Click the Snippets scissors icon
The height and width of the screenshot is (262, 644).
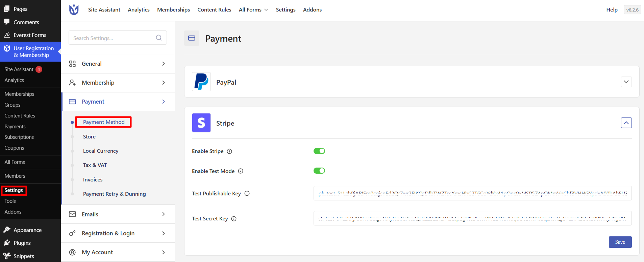pos(7,256)
